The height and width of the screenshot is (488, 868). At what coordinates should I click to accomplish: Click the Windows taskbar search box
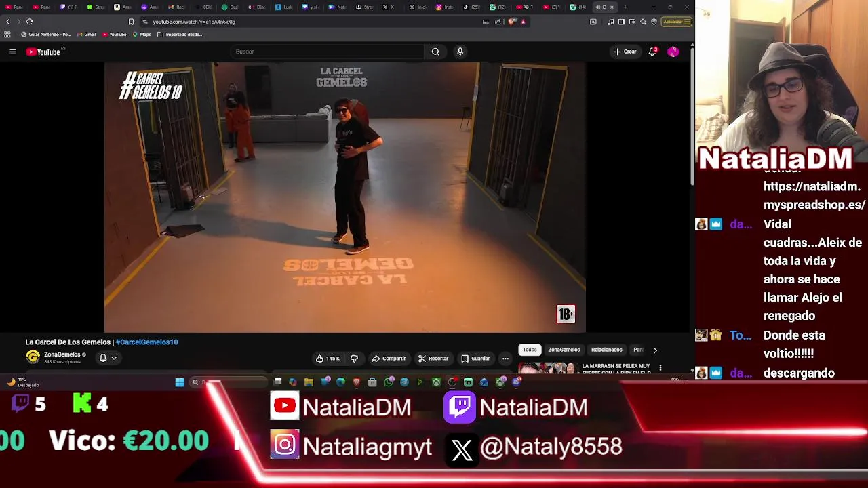click(x=229, y=382)
